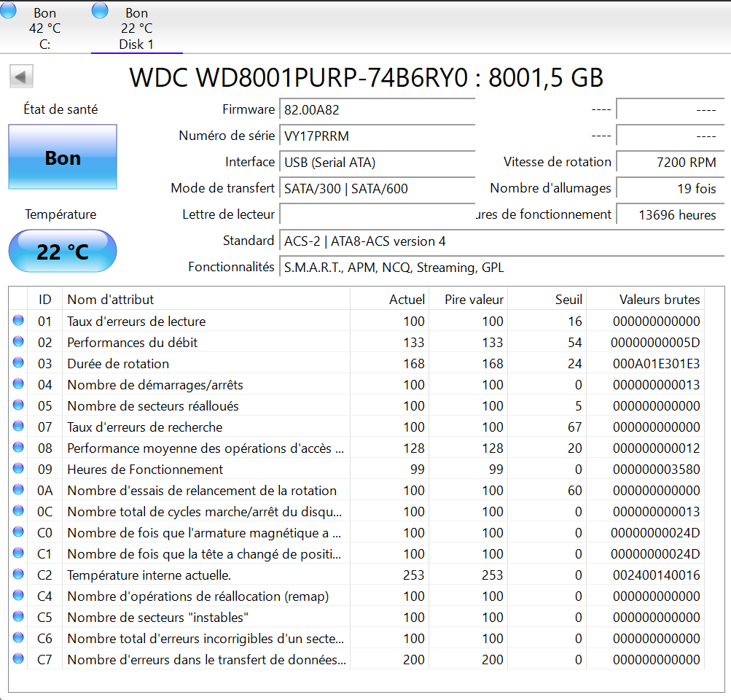731x700 pixels.
Task: Click status dot for attribute 03
Action: click(18, 362)
